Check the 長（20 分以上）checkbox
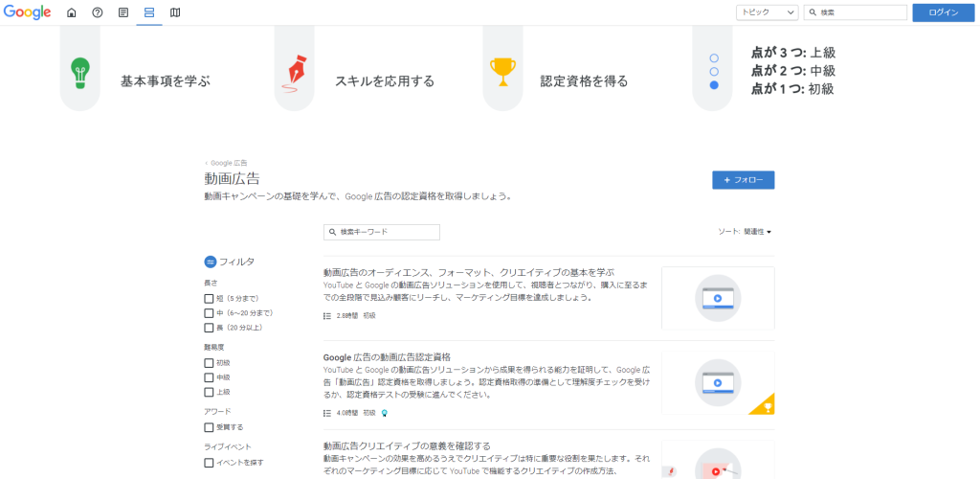 click(x=209, y=328)
